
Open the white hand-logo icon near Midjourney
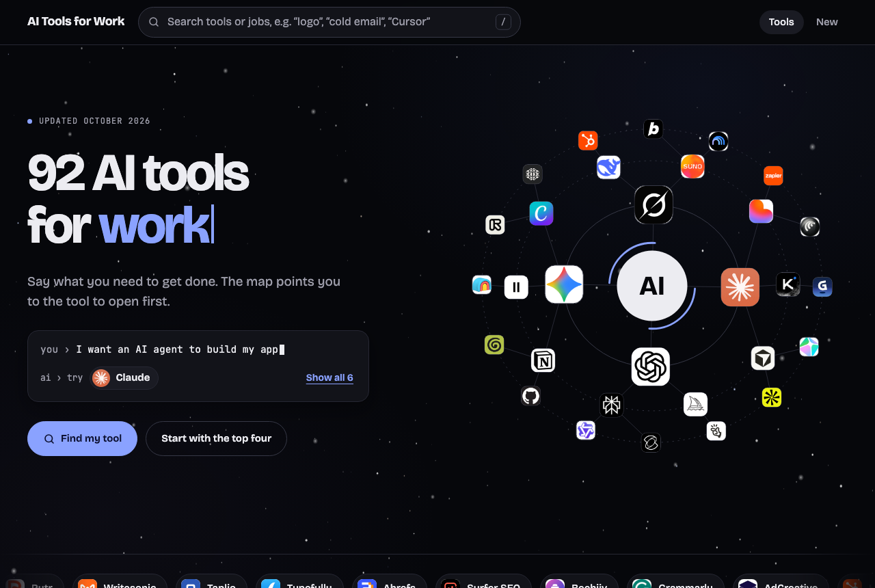pyautogui.click(x=716, y=431)
